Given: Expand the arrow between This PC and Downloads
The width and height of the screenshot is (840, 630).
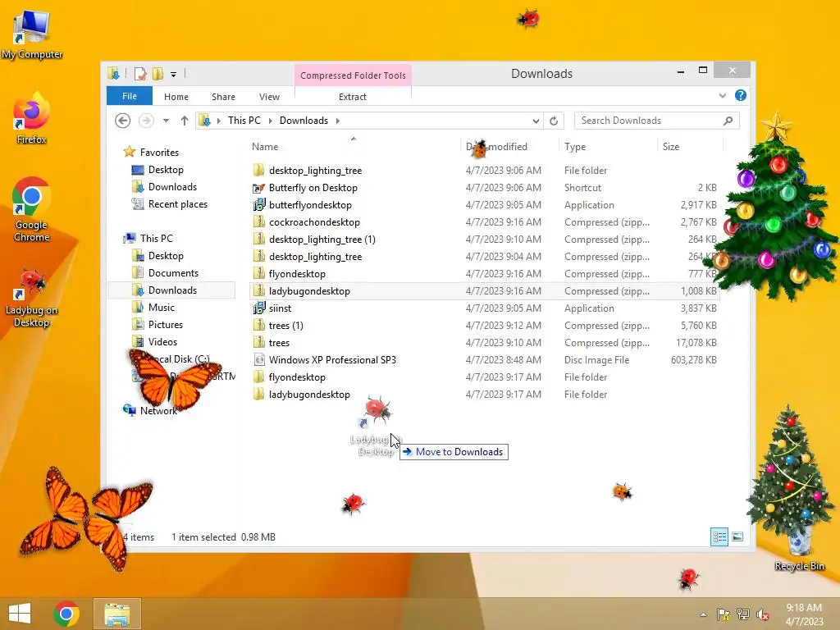Looking at the screenshot, I should pos(270,121).
